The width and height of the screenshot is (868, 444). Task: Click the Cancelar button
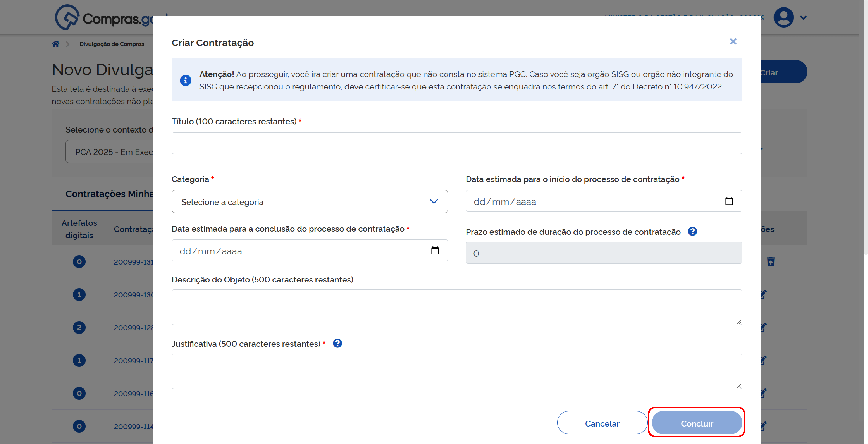602,423
